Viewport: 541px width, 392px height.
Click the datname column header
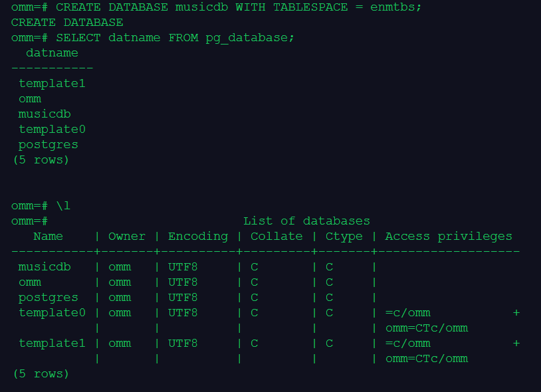pyautogui.click(x=52, y=53)
